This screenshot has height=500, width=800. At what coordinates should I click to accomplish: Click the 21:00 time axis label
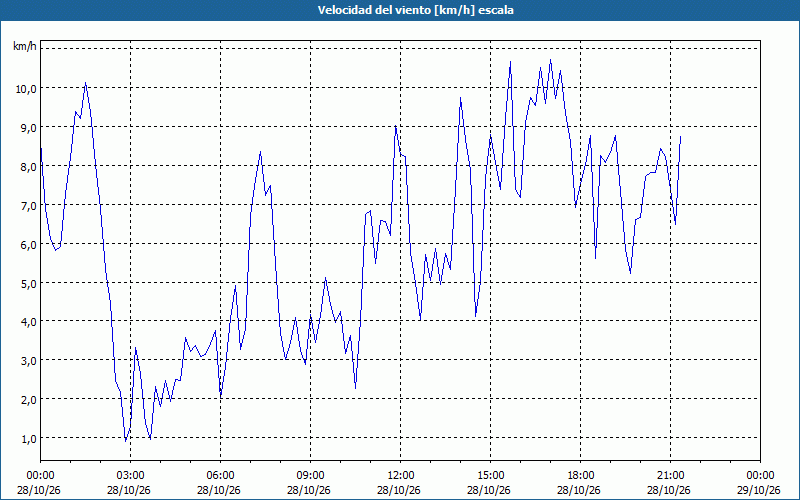click(x=670, y=476)
